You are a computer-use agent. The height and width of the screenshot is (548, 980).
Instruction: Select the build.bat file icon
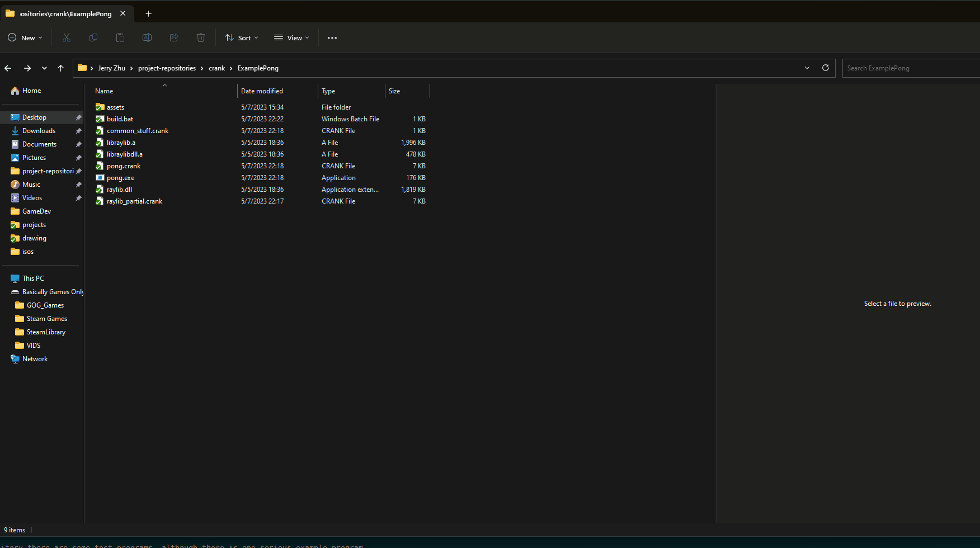pyautogui.click(x=100, y=119)
